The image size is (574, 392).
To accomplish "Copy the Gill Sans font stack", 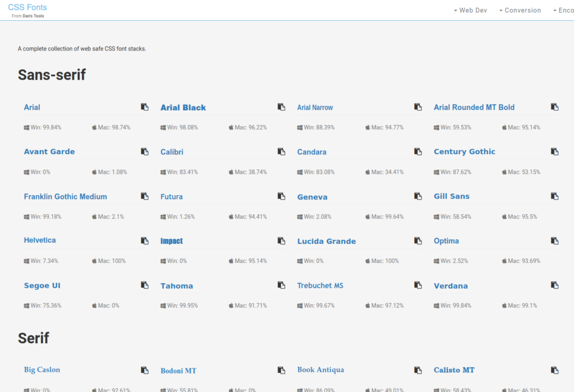I will [x=554, y=196].
